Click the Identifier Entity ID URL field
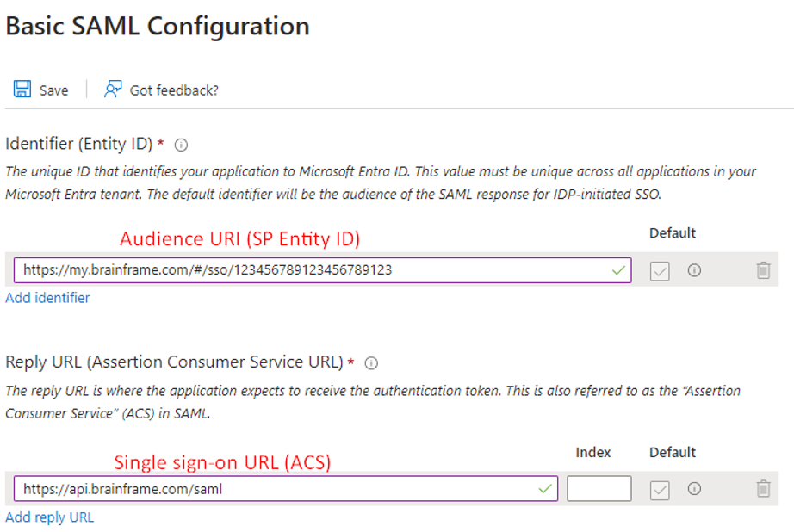 (310, 270)
